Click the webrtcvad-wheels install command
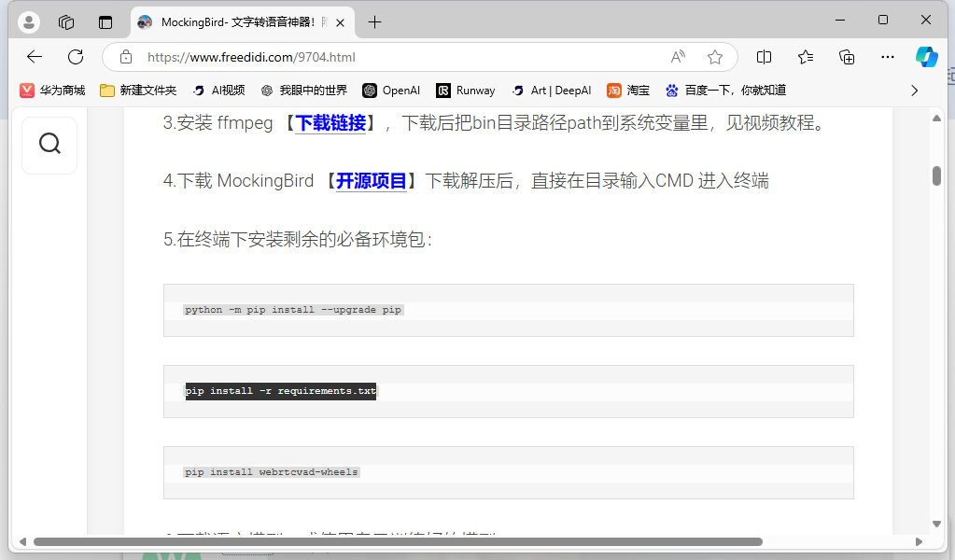Screen dimensions: 955x560 click(272, 472)
